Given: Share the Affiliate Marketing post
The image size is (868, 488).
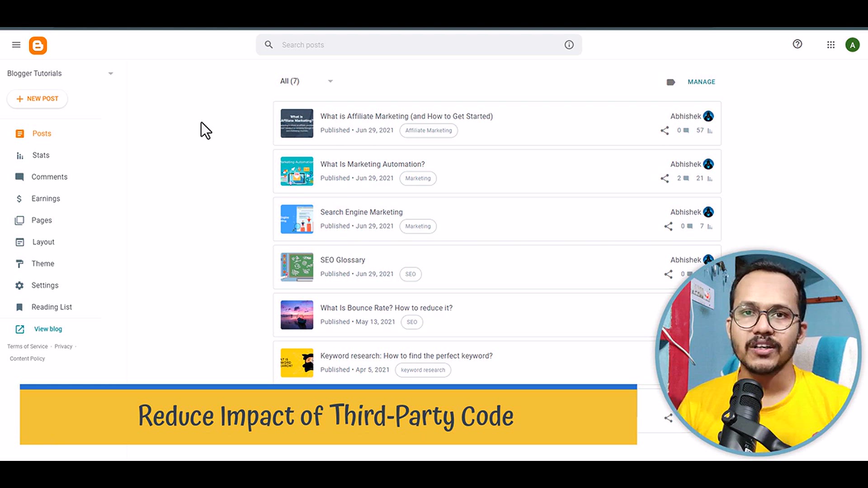Looking at the screenshot, I should (665, 131).
